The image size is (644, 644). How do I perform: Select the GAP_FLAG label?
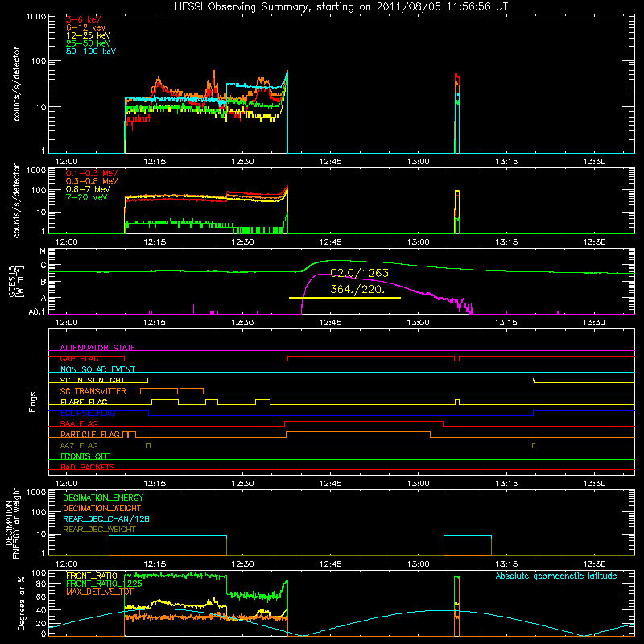(x=79, y=358)
